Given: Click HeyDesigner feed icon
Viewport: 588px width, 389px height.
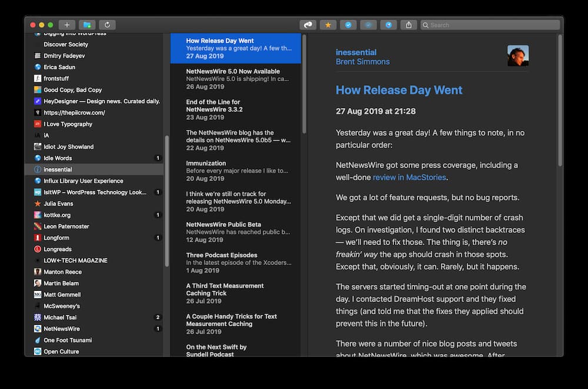Looking at the screenshot, I should (38, 101).
